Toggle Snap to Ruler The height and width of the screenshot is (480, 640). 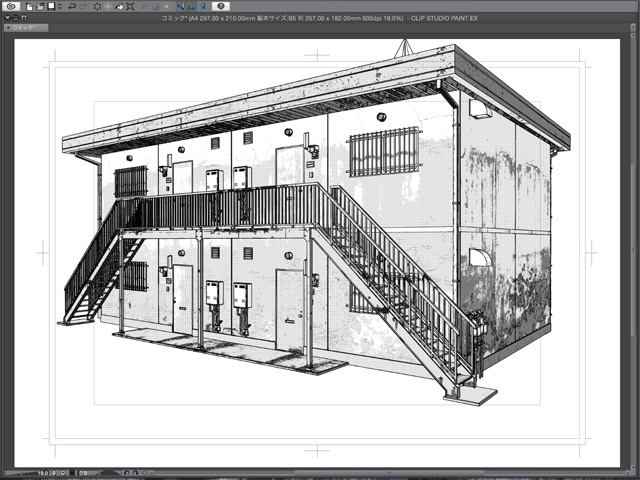tap(180, 7)
